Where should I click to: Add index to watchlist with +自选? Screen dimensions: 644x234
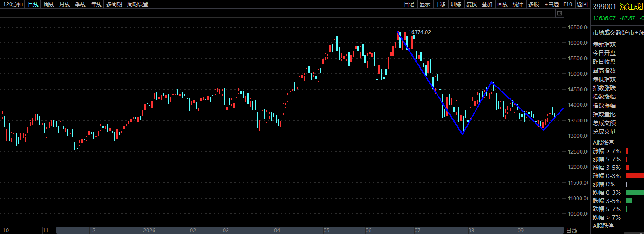(552, 4)
